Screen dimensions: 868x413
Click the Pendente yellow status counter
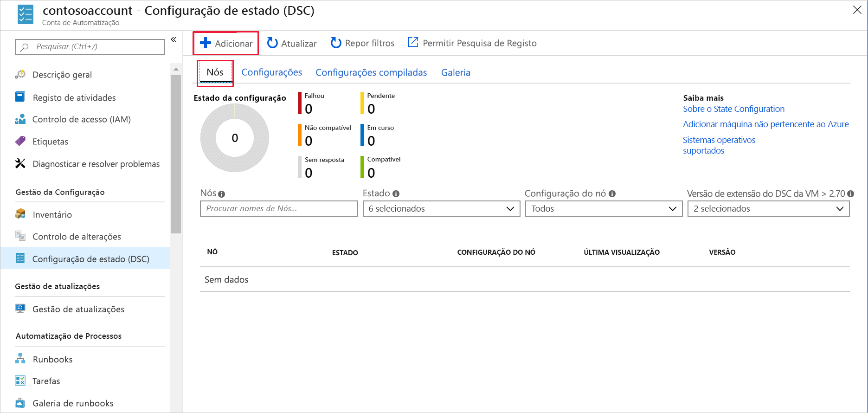coord(378,103)
